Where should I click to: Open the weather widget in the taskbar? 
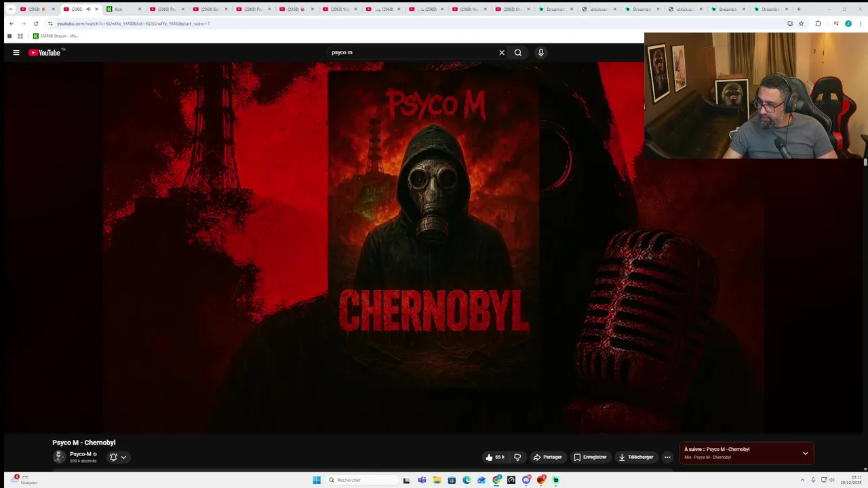[x=24, y=480]
